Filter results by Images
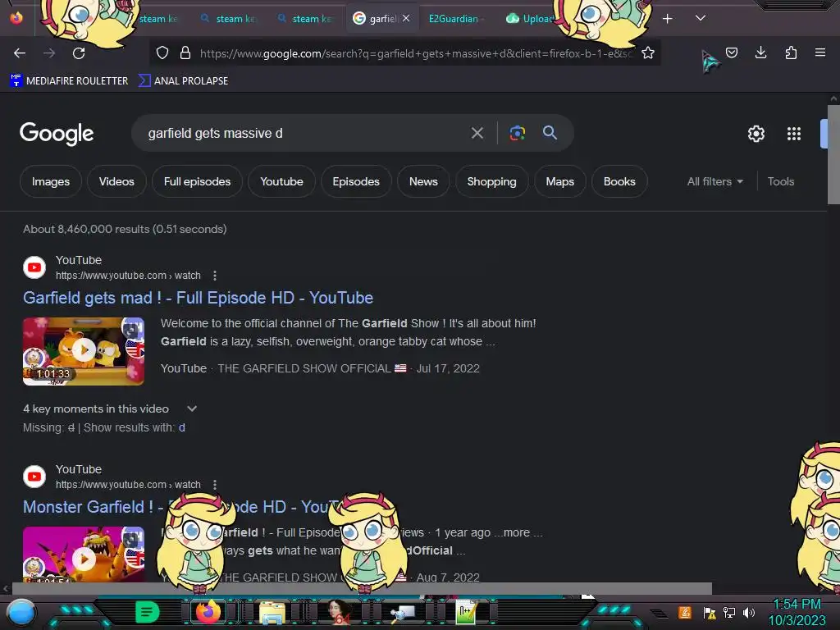Image resolution: width=840 pixels, height=630 pixels. [51, 181]
